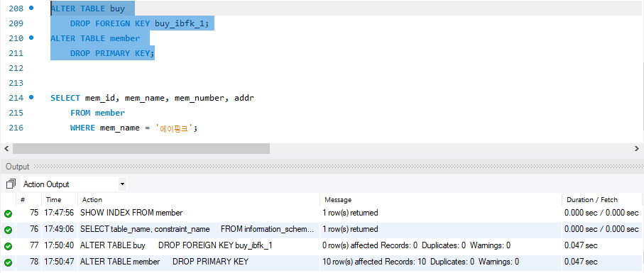Click the left arrow of the horizontal scrollbar

6,148
